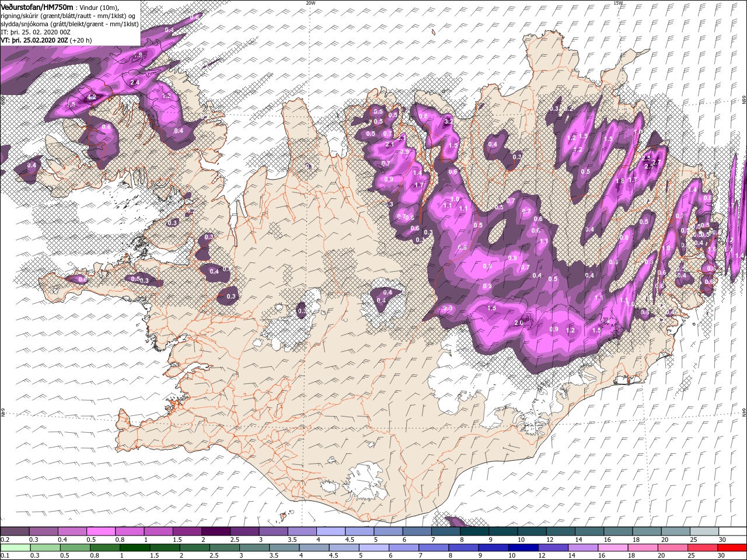Pick the deep blue legend swatch between 10 and 12
Image resolution: width=747 pixels, height=560 pixels.
point(523,548)
